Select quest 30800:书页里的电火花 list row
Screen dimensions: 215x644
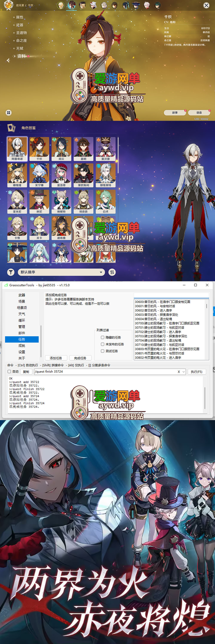pyautogui.click(x=170, y=349)
